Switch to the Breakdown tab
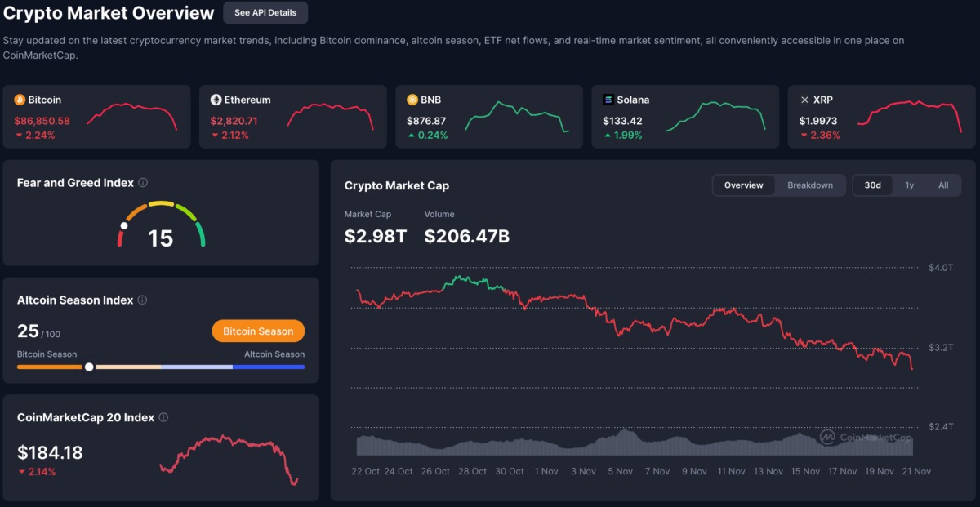Viewport: 980px width, 507px height. coord(810,185)
